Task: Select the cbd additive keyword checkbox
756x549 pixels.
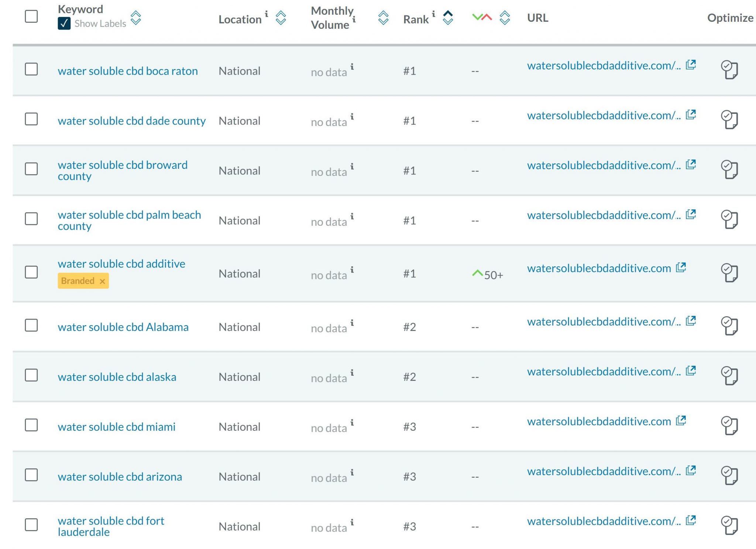Action: tap(31, 272)
